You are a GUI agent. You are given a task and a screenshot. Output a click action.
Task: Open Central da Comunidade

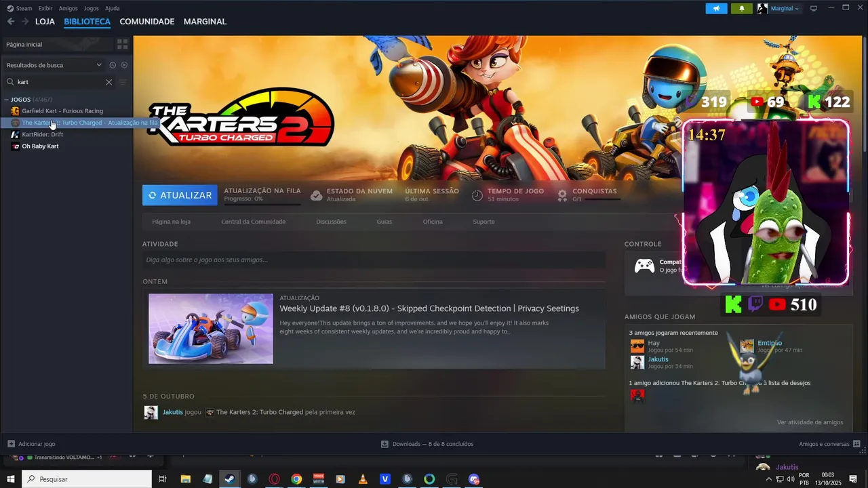254,222
